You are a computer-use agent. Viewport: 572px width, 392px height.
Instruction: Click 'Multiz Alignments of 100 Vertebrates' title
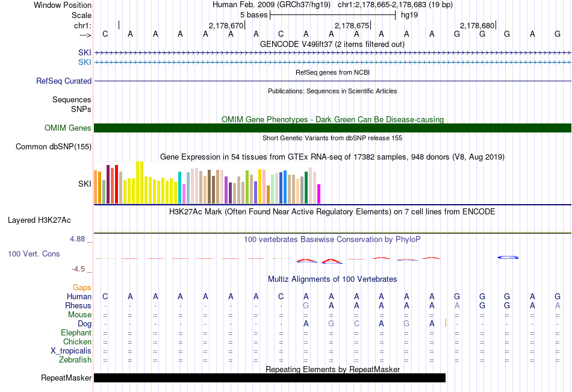click(332, 279)
